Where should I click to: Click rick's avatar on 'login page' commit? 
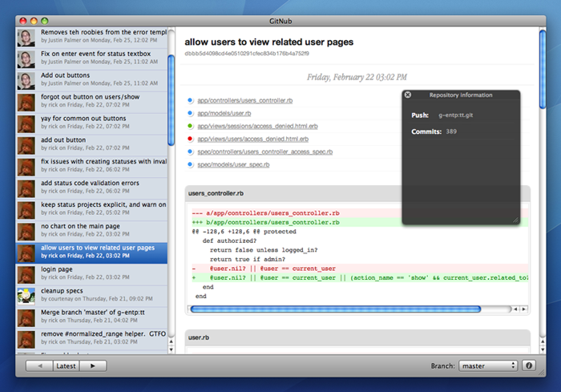click(26, 275)
